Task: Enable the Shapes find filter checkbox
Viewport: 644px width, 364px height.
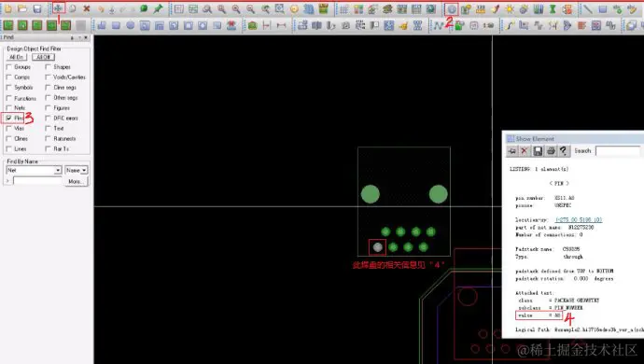Action: pyautogui.click(x=48, y=66)
